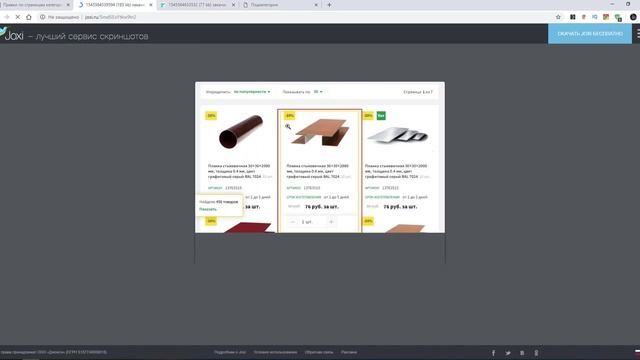This screenshot has height=360, width=640.
Task: Click the yellow discount badge on pipe card
Action: click(x=211, y=116)
